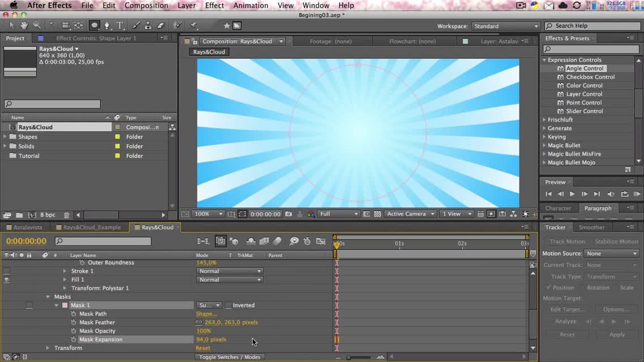Select the Ellipse shape tool

click(x=95, y=25)
